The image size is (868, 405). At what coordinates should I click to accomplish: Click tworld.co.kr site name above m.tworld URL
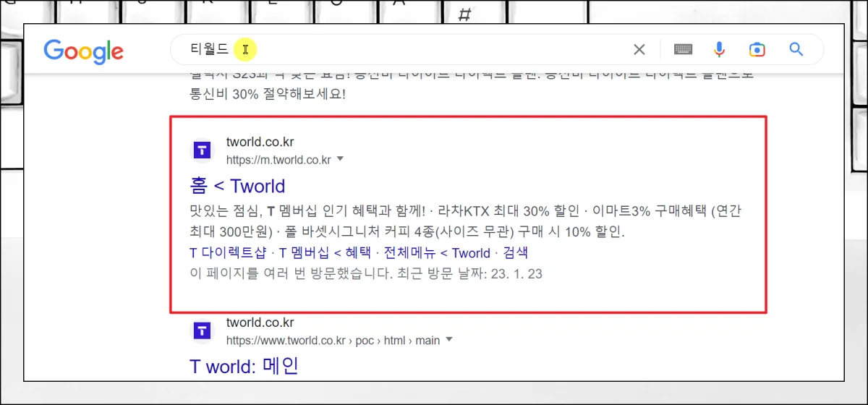[260, 142]
